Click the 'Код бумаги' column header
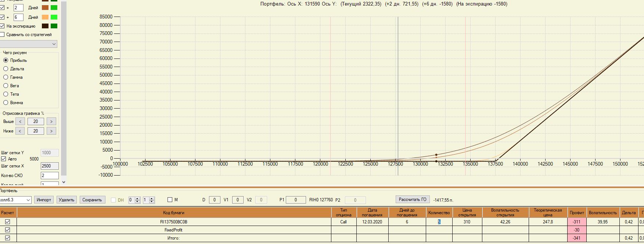644x244 pixels. tap(174, 213)
